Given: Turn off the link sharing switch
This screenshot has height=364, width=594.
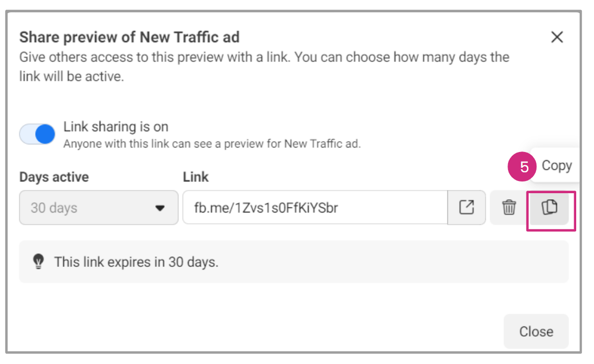Looking at the screenshot, I should [38, 135].
